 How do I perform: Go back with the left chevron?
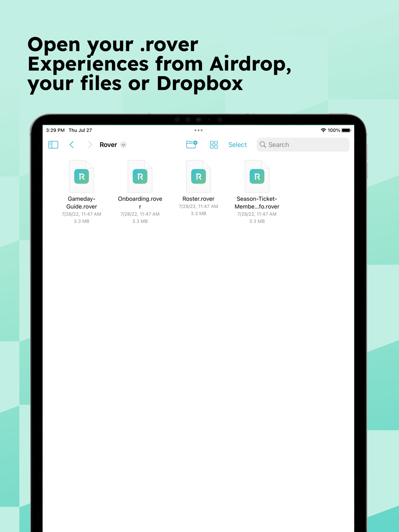click(x=72, y=145)
